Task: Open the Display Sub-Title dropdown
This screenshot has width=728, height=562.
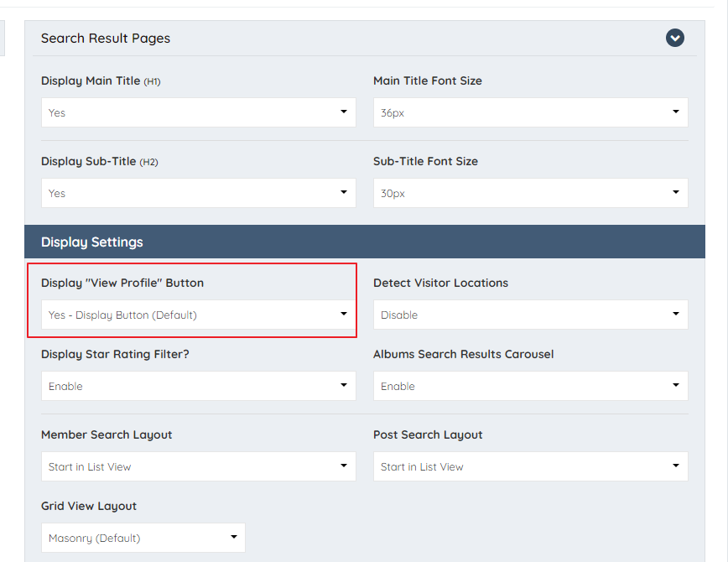Action: coord(198,193)
